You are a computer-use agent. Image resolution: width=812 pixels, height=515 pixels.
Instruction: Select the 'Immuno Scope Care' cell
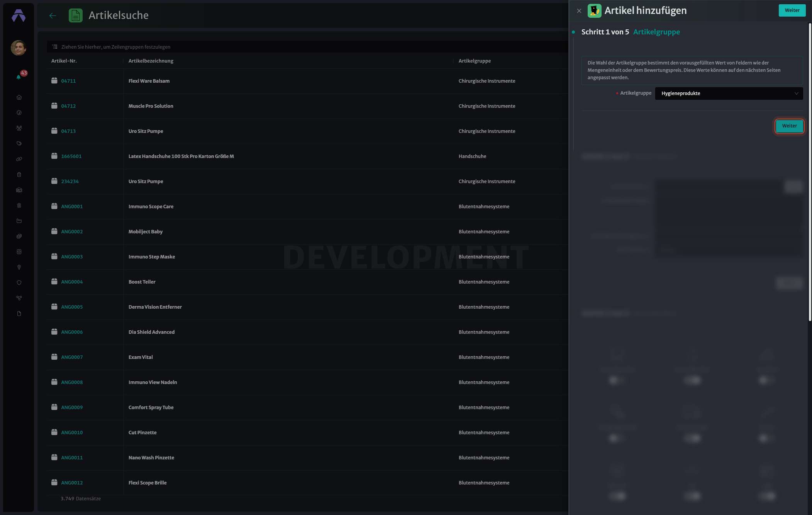point(151,206)
